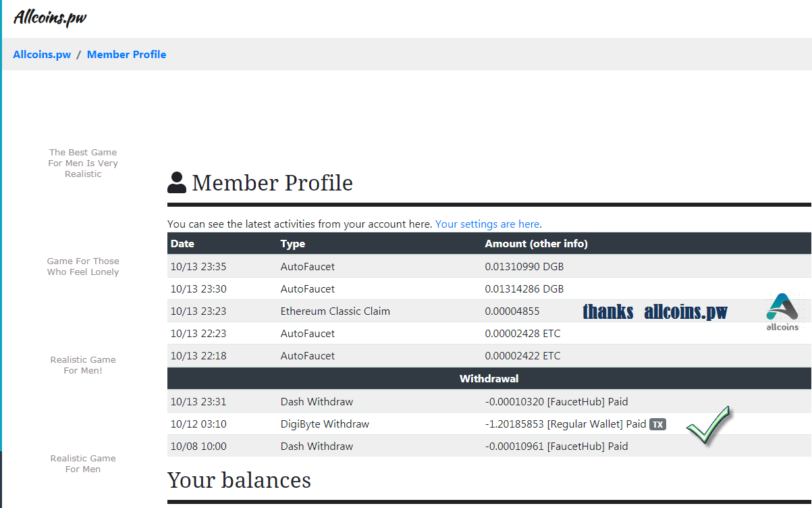This screenshot has width=812, height=508.
Task: Select the DigiByte Withdraw row type cell
Action: point(325,424)
